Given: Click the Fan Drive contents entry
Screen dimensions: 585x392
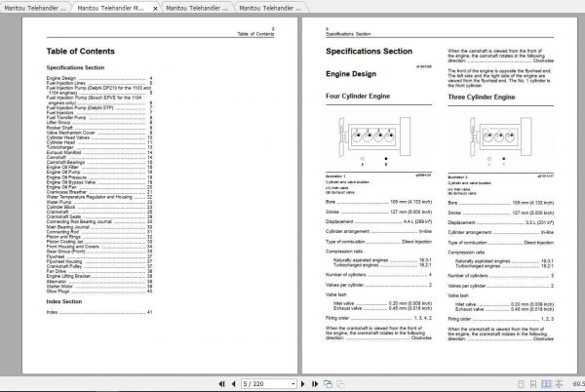Looking at the screenshot, I should pos(99,271).
